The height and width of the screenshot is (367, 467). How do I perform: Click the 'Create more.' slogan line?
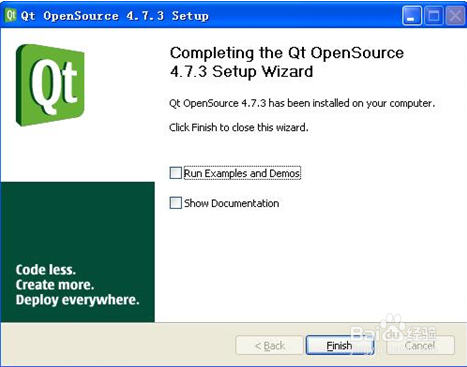click(55, 285)
